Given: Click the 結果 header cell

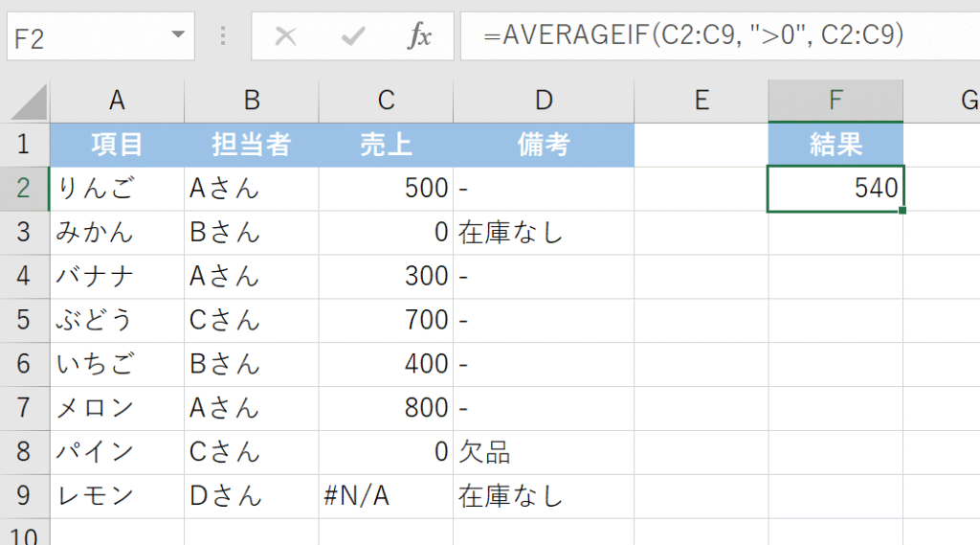Looking at the screenshot, I should [x=835, y=145].
